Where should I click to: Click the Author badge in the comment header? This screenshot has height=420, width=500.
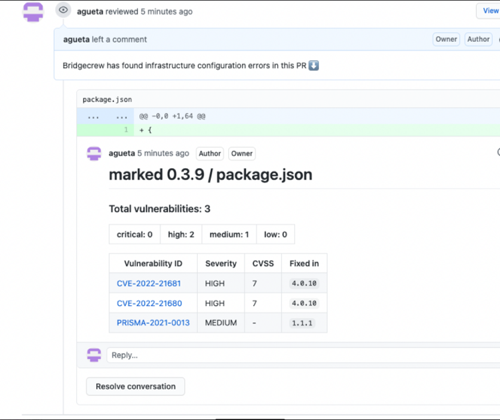(478, 39)
